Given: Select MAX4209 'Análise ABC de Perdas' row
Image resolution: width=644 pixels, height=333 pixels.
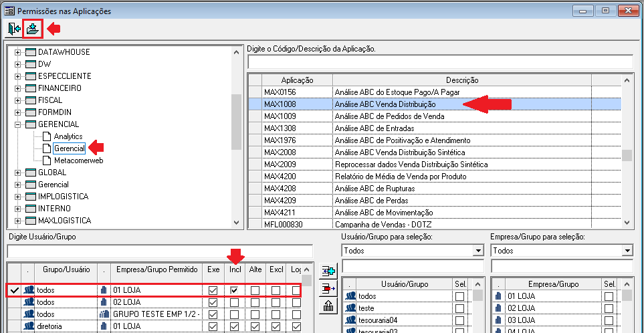Looking at the screenshot, I should point(435,201).
